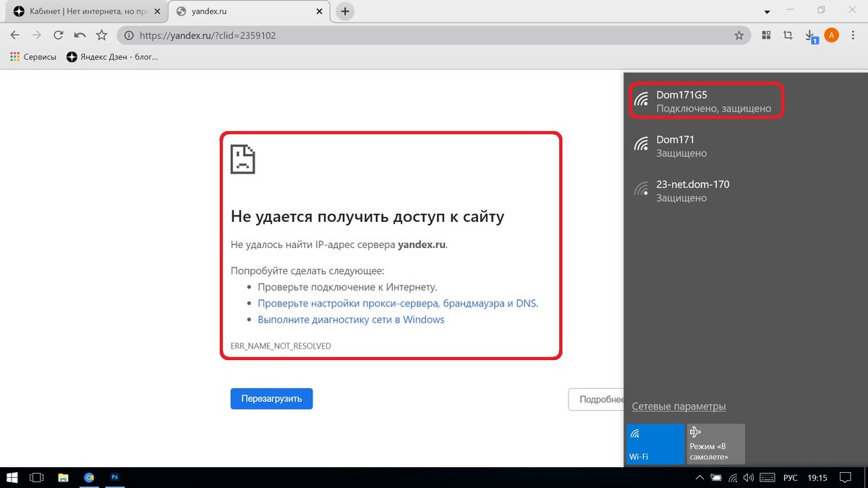Open the four-squares extension icon
This screenshot has height=488, width=868.
766,35
